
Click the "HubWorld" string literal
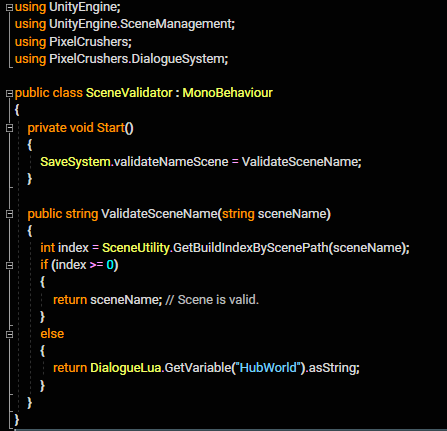click(x=268, y=368)
